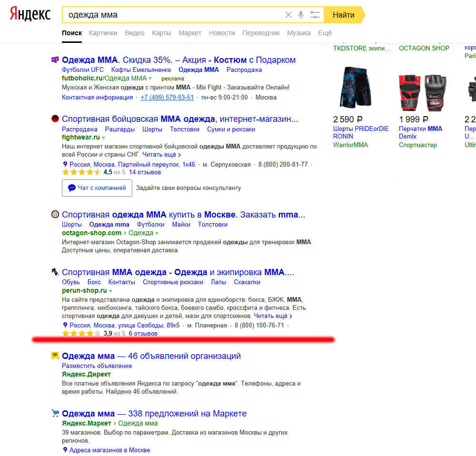The width and height of the screenshot is (476, 456).
Task: Open Одежда мма 338 предложений на Маркете
Action: pyautogui.click(x=154, y=414)
